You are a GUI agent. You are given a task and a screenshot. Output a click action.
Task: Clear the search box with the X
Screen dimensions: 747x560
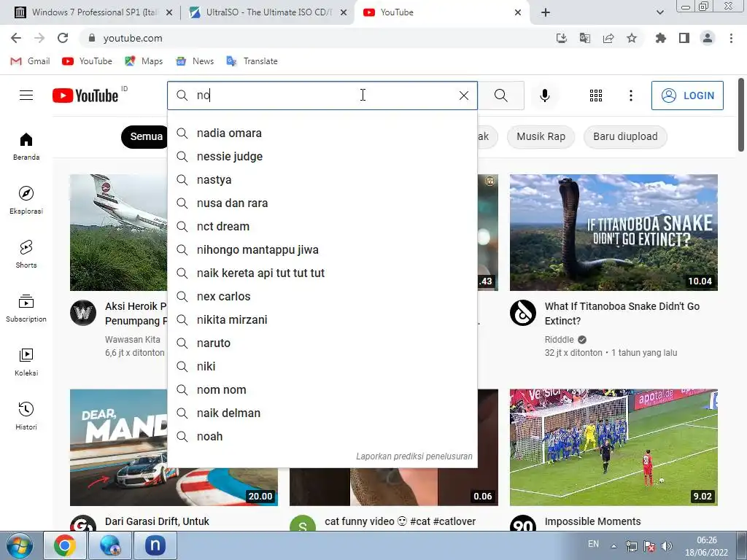pos(463,96)
